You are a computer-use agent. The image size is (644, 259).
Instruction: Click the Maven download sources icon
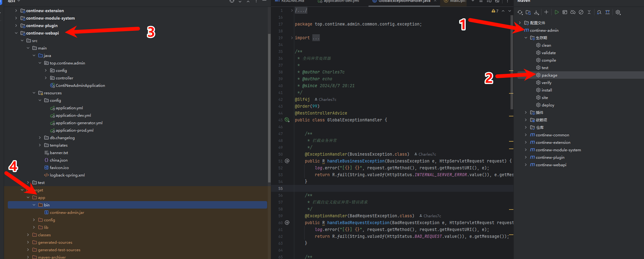(x=536, y=12)
